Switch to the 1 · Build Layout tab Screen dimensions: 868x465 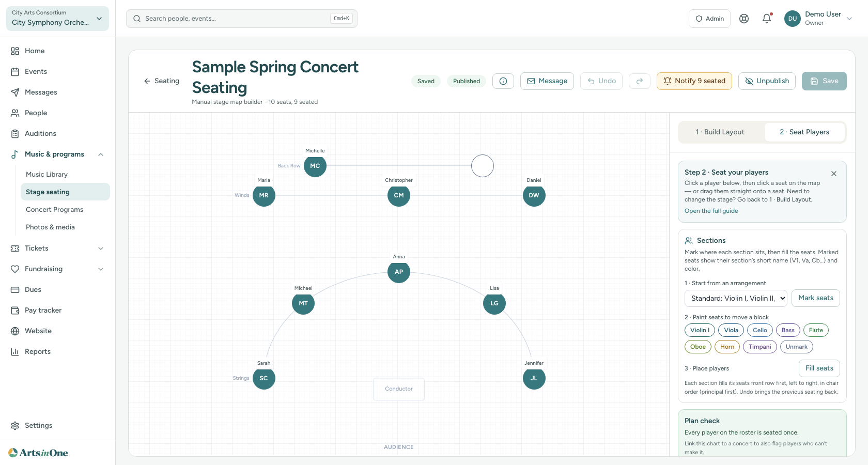click(720, 132)
